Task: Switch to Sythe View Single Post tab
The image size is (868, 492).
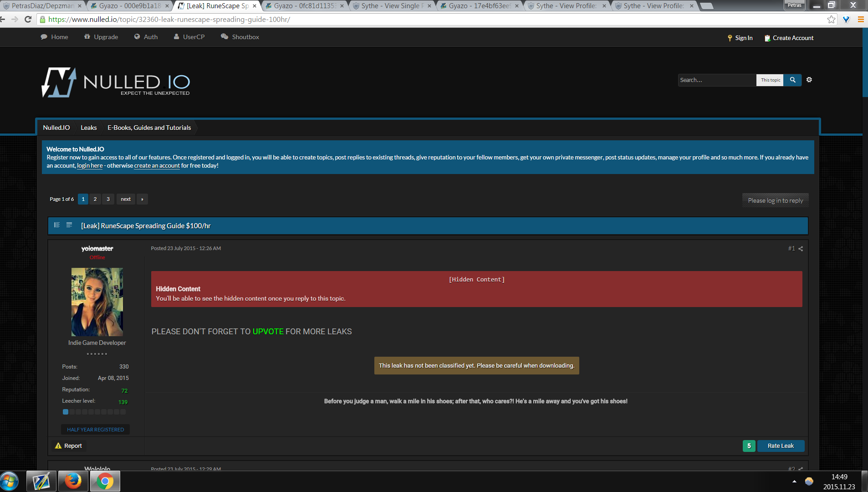Action: pyautogui.click(x=392, y=6)
